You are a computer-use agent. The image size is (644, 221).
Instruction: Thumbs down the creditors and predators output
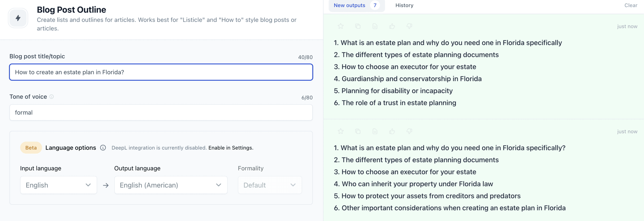coord(409,131)
